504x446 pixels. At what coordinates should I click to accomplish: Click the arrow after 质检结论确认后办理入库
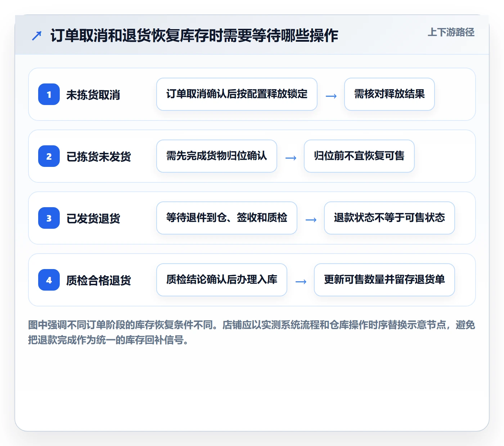pos(301,282)
